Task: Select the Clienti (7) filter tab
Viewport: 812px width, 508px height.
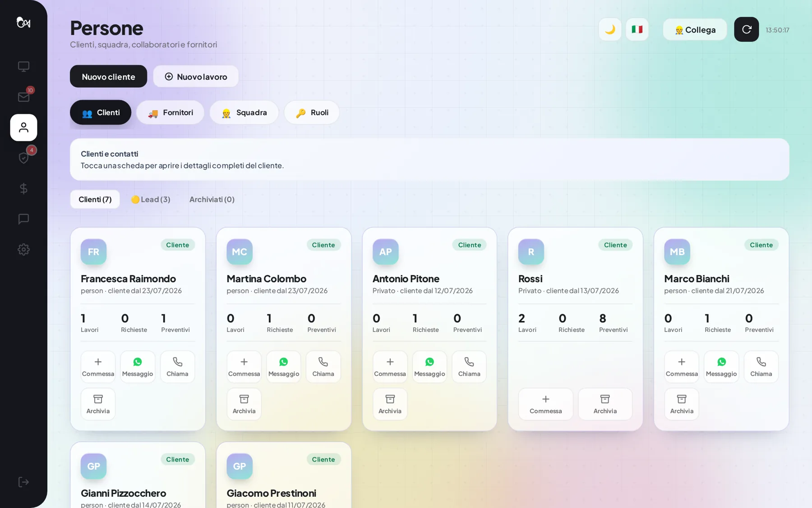Action: coord(95,199)
